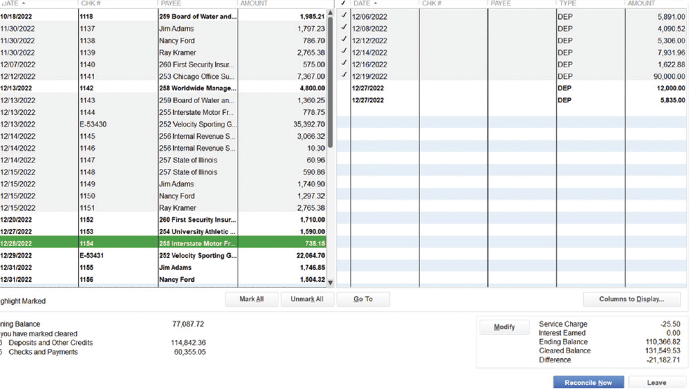Open Columns to Display options
Screen dimensions: 690x389
(x=631, y=299)
